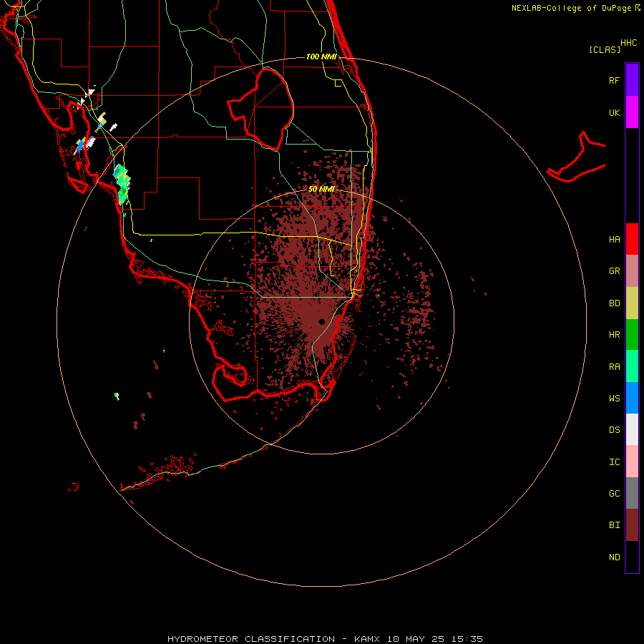Click the "GC" legend label
Screen dimensions: 644x644
click(x=614, y=494)
